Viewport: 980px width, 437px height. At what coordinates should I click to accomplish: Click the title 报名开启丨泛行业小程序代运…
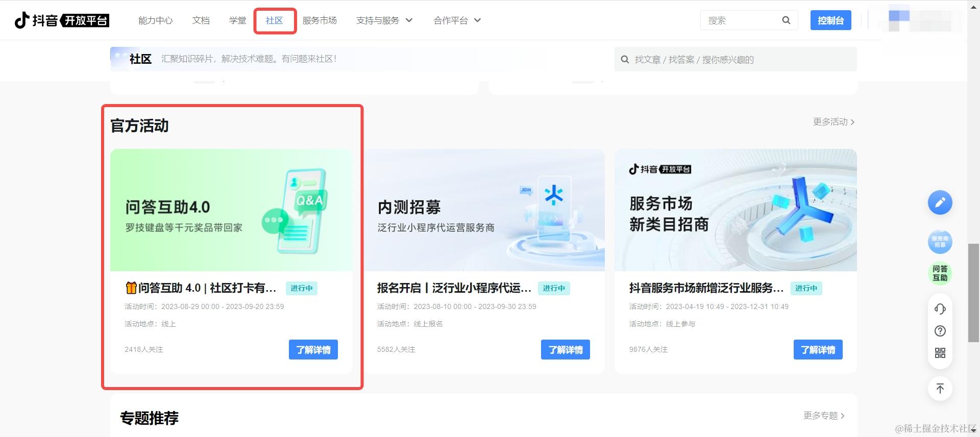[454, 288]
